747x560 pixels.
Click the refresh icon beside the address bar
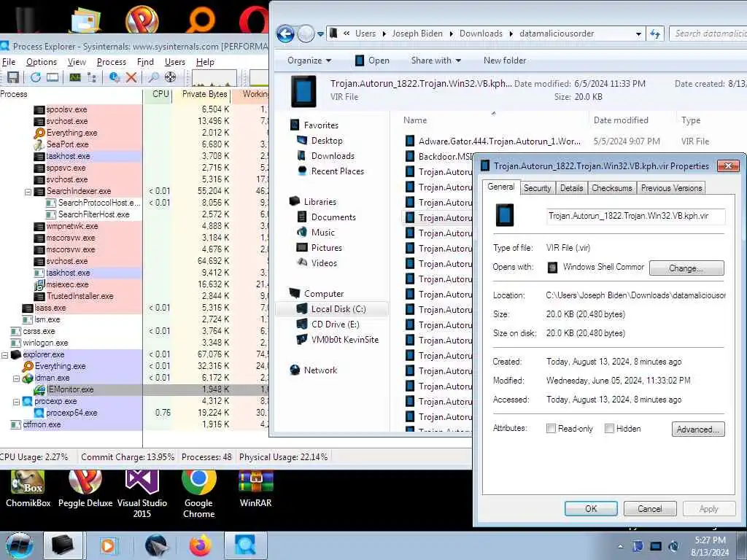pos(655,34)
